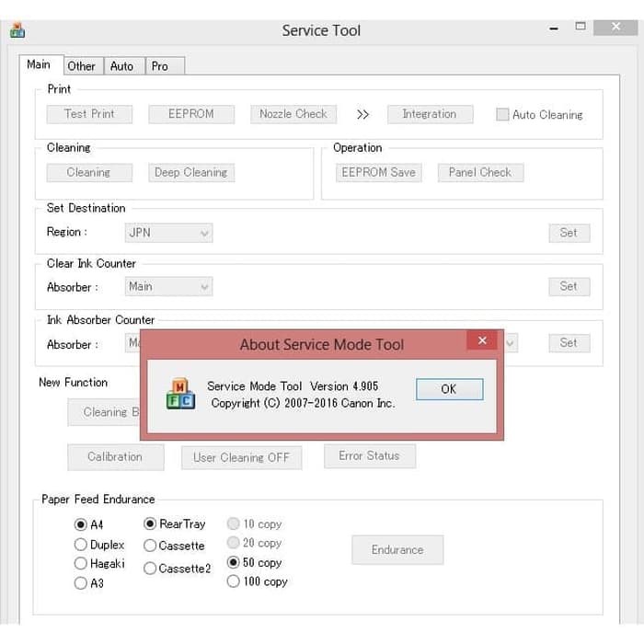Open Clear Ink Counter Absorber dropdown
This screenshot has height=644, width=644.
(x=168, y=287)
